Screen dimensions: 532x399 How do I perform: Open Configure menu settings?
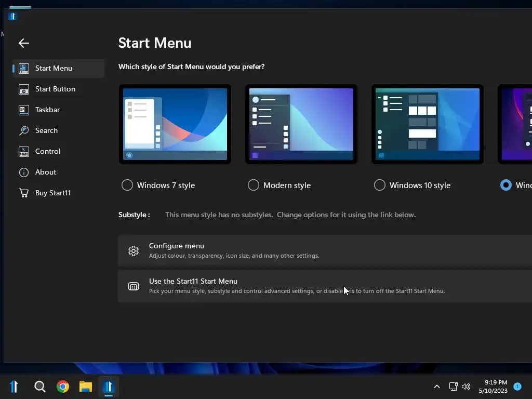(325, 251)
